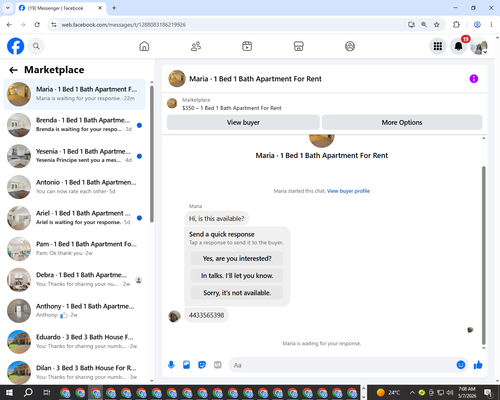Go back using the Marketplace arrow
The image size is (500, 400).
tap(13, 70)
